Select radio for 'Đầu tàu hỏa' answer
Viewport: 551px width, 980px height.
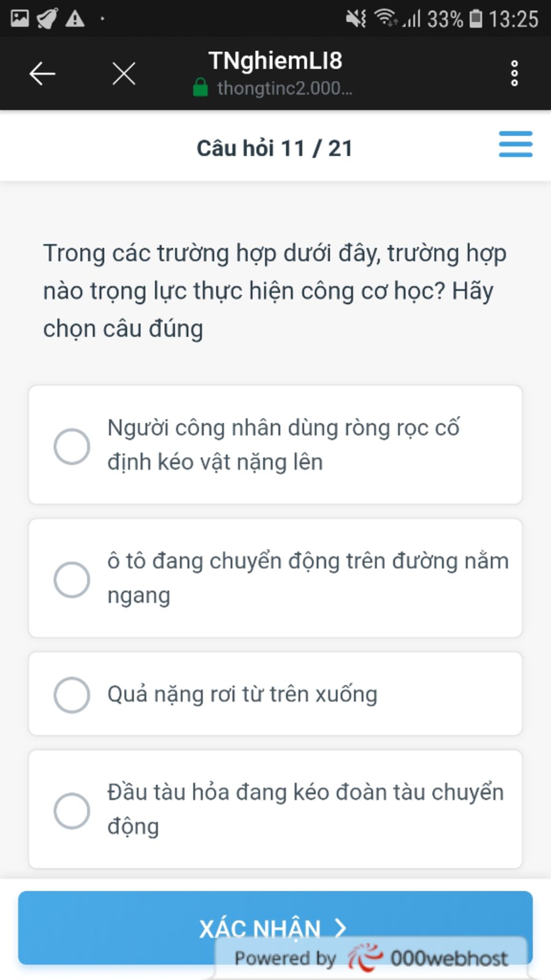[x=72, y=810]
